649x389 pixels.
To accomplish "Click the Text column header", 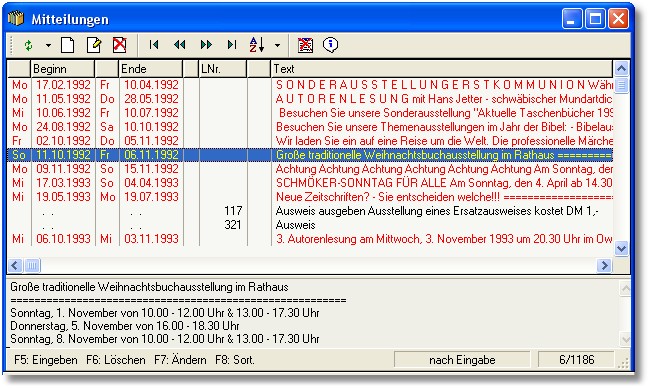I will point(442,69).
